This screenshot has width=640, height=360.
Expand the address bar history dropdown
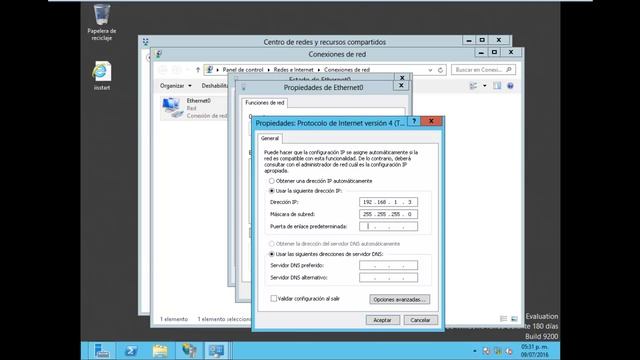(x=430, y=70)
